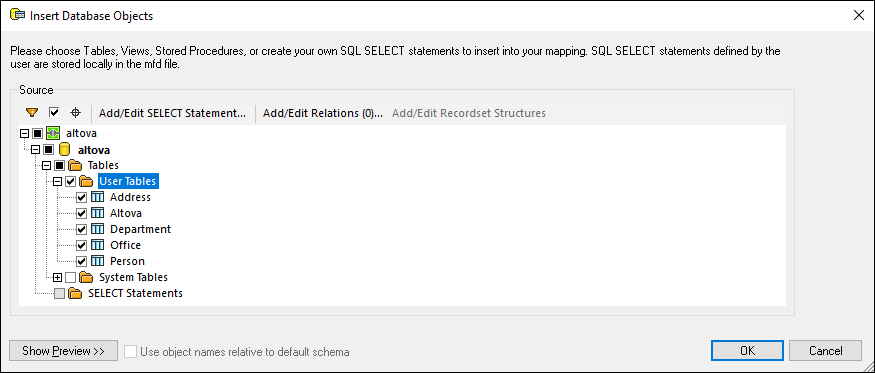Viewport: 875px width, 373px height.
Task: Select the Altova table item
Action: click(126, 213)
